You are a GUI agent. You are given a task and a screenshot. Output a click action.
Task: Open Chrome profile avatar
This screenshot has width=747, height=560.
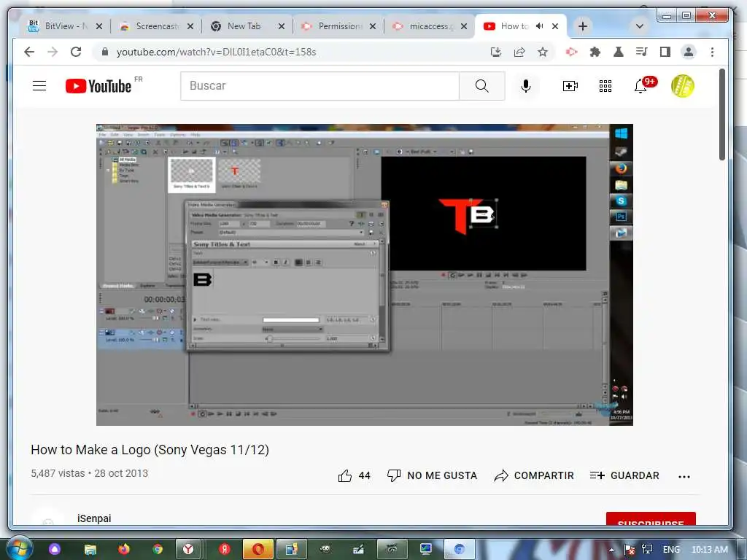pos(689,52)
